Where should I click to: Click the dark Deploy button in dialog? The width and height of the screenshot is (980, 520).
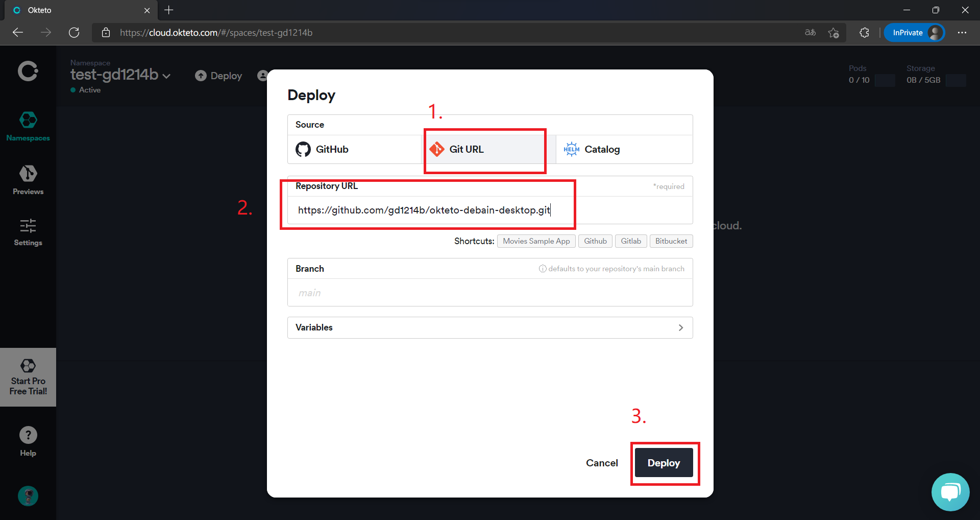point(664,463)
